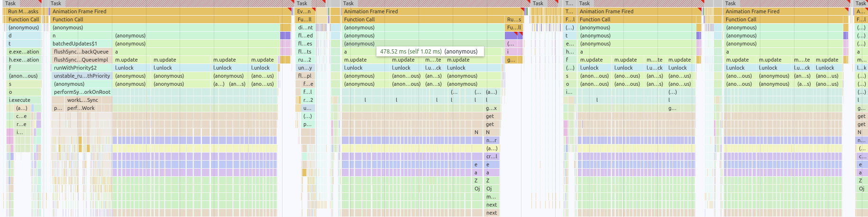Select the performSy...orkOnRoot frame
The image size is (868, 217).
tap(82, 92)
